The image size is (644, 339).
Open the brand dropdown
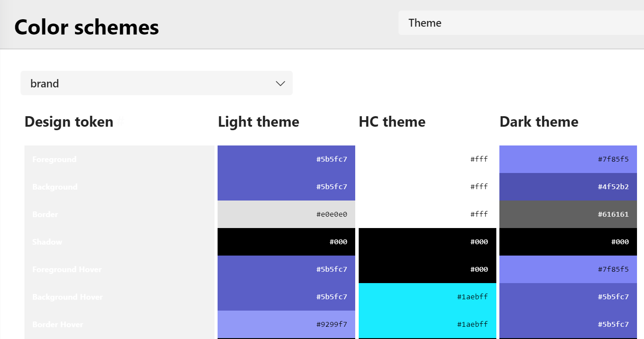coord(156,83)
